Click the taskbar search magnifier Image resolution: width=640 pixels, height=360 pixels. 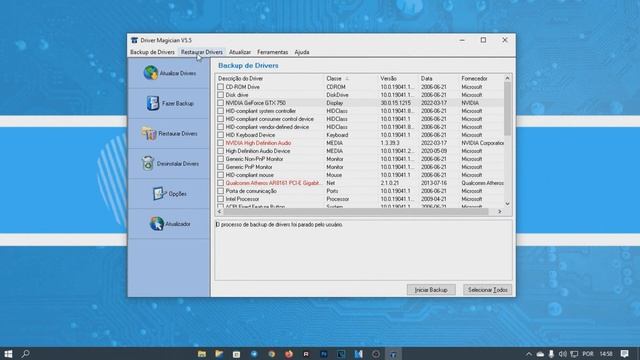(x=25, y=354)
